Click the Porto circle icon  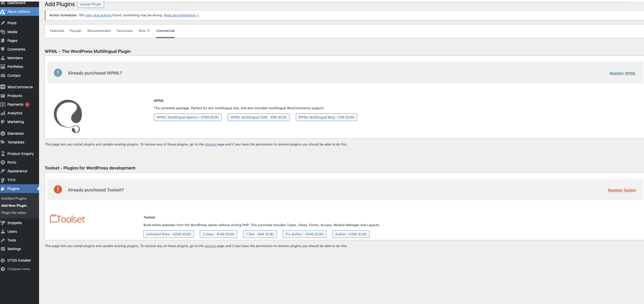pyautogui.click(x=3, y=162)
